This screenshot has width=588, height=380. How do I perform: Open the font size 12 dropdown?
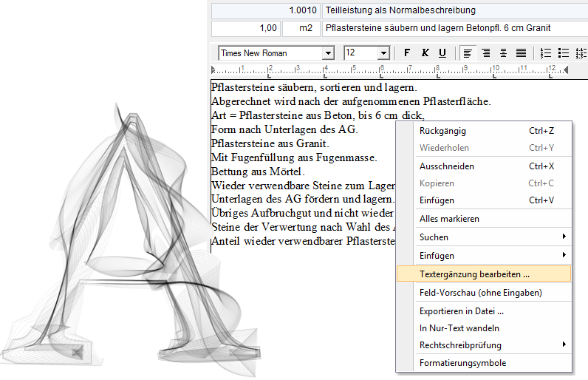pyautogui.click(x=383, y=53)
